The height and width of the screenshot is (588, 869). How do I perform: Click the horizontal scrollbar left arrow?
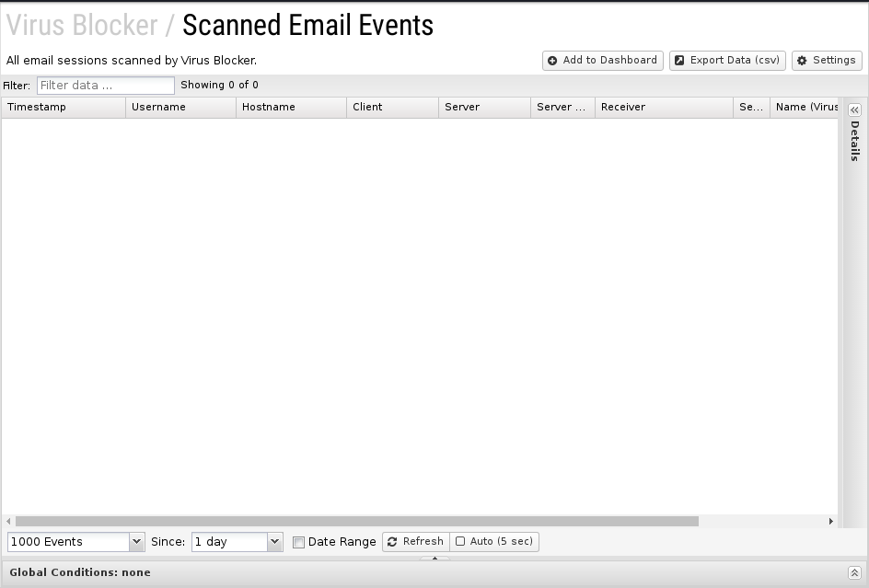8,521
